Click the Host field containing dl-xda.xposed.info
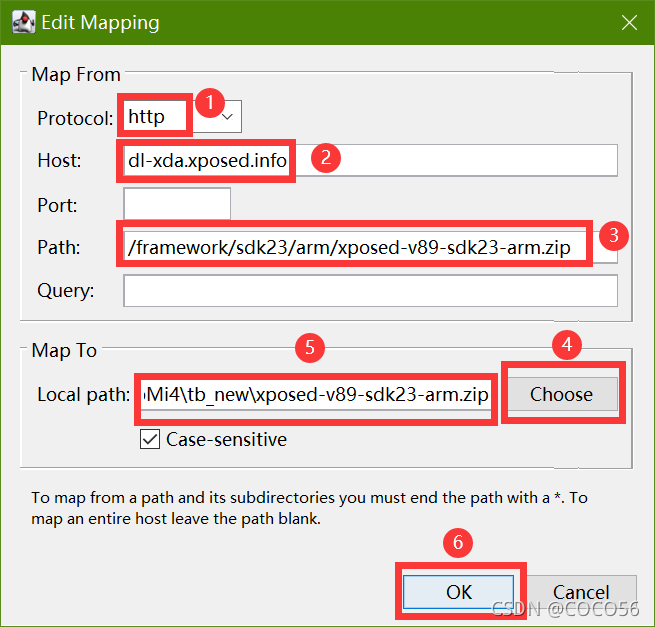Image resolution: width=655 pixels, height=627 pixels. (x=370, y=160)
